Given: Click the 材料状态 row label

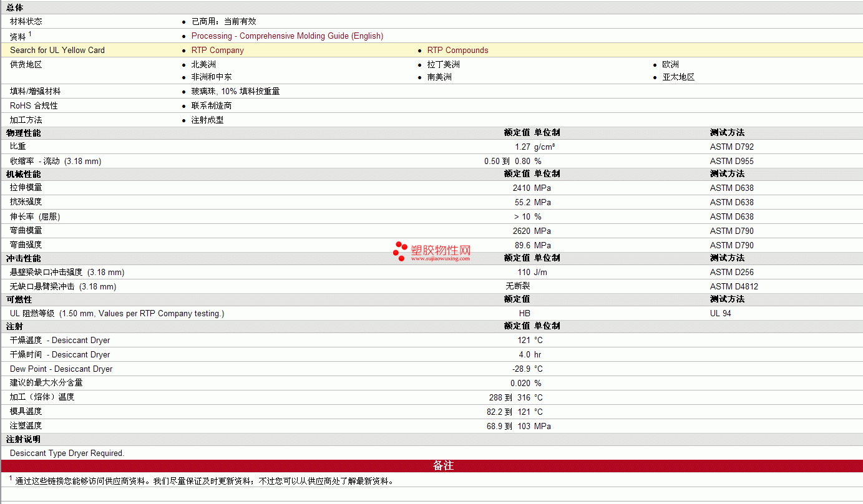Looking at the screenshot, I should pos(26,22).
